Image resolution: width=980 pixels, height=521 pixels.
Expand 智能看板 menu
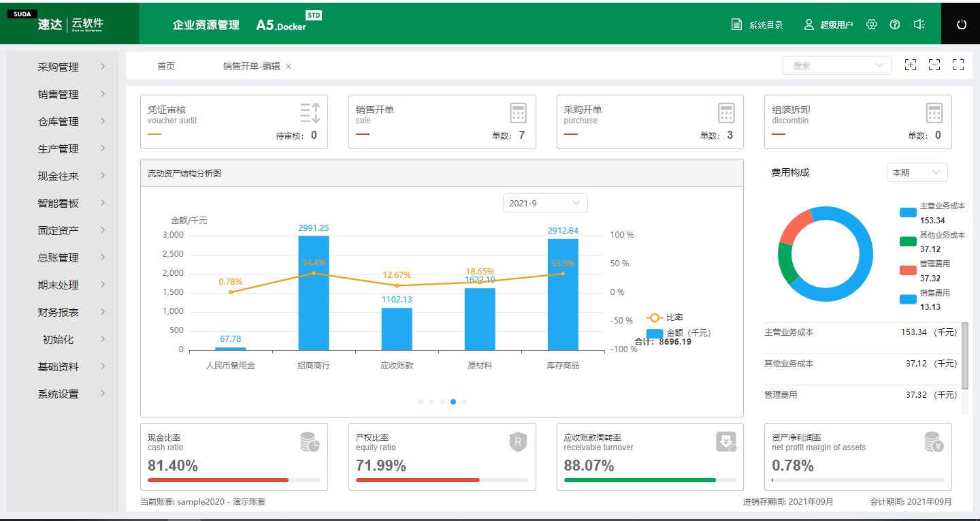[x=63, y=203]
